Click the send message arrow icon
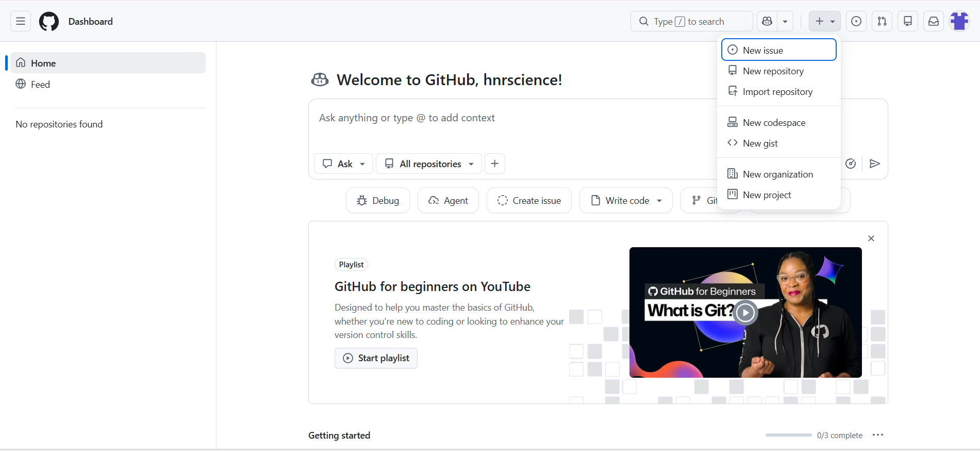980x451 pixels. coord(874,164)
